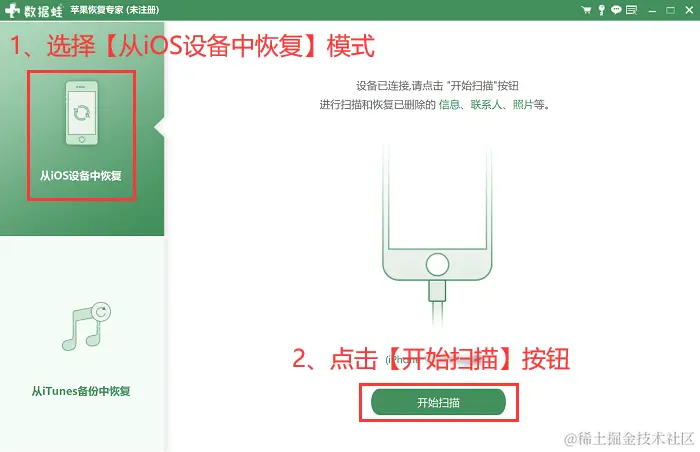Close the 苹果恢复专家 window
Viewport: 700px width, 452px height.
pyautogui.click(x=689, y=10)
